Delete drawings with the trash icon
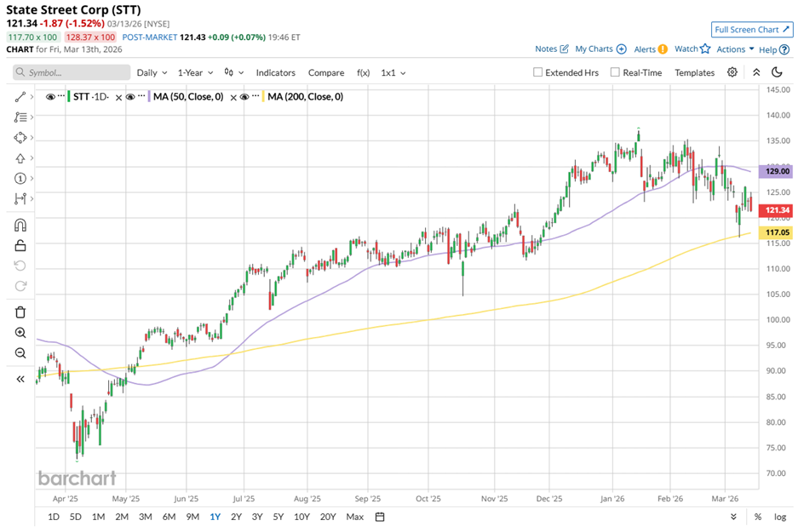 coord(20,312)
